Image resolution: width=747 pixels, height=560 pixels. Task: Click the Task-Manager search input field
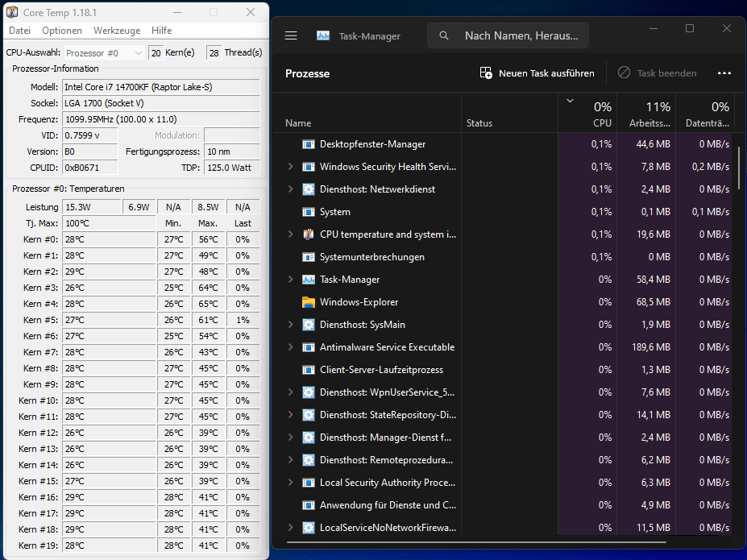pos(508,35)
